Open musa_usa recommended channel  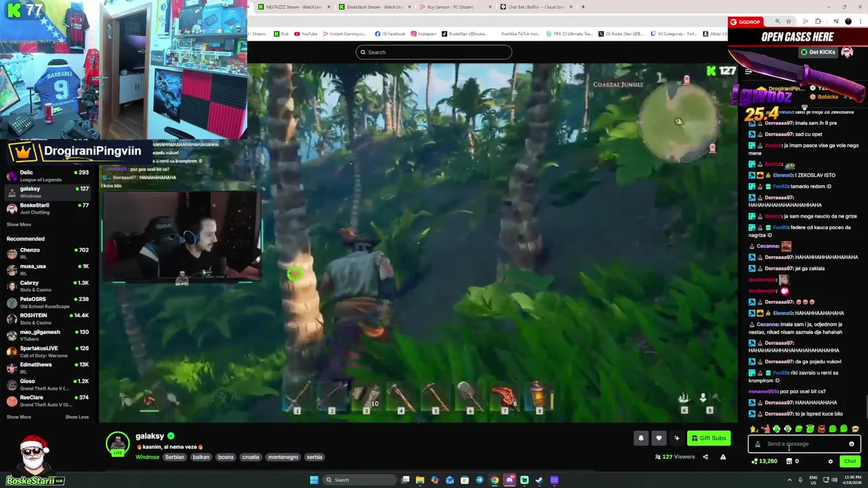(x=47, y=269)
